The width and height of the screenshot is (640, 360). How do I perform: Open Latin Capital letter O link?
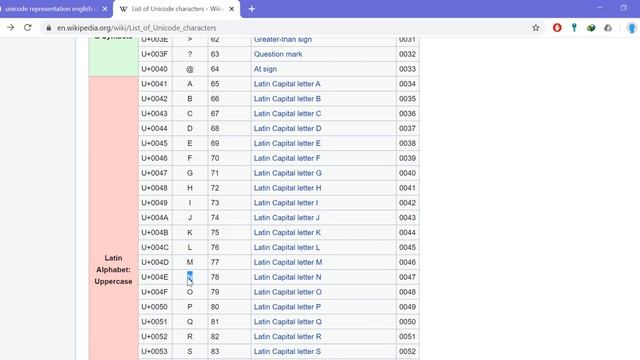[x=287, y=292]
